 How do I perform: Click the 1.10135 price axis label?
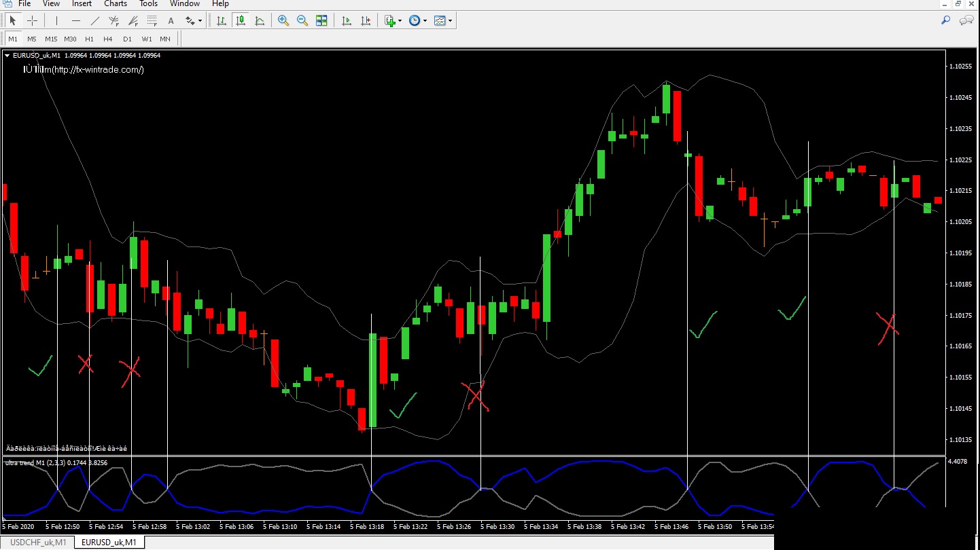click(960, 439)
